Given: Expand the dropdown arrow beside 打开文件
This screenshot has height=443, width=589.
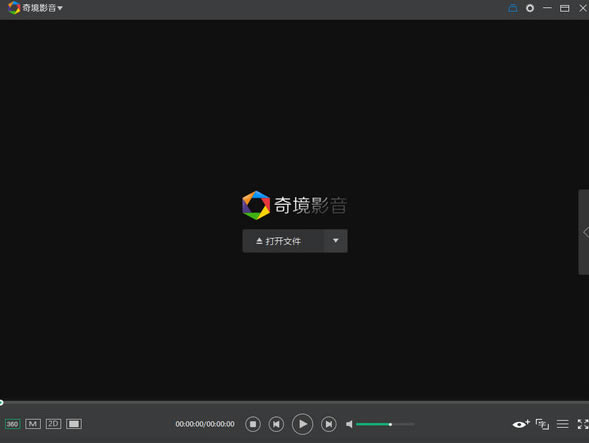Looking at the screenshot, I should pos(336,241).
